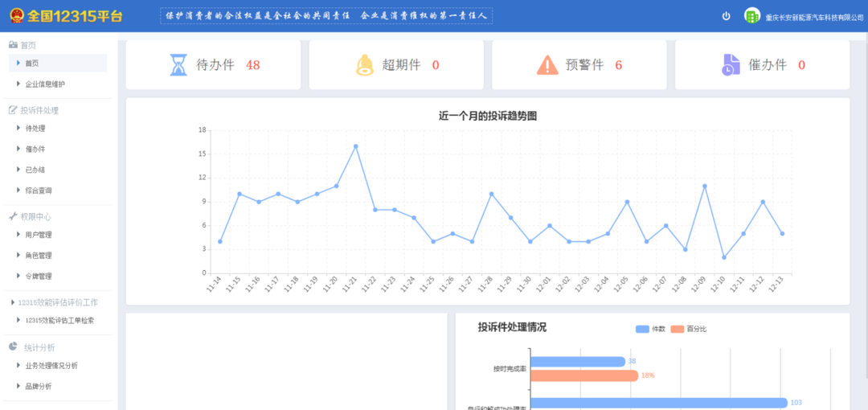Collapse the 统计分析 section header
The width and height of the screenshot is (868, 410).
(x=39, y=347)
